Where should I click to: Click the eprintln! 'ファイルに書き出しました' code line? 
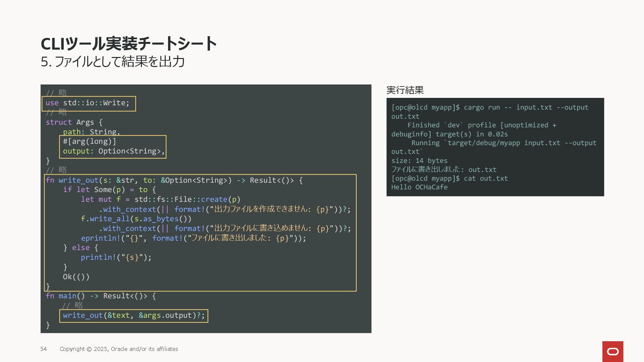194,238
